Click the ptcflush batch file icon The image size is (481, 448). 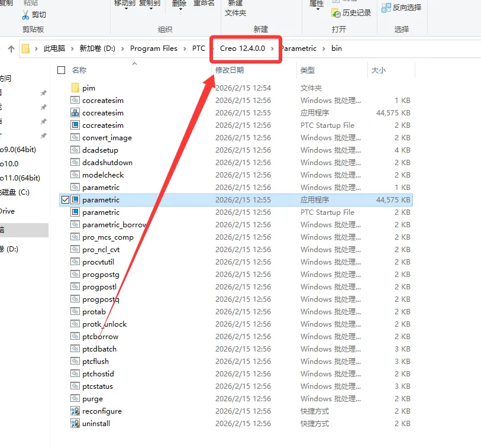pos(75,361)
